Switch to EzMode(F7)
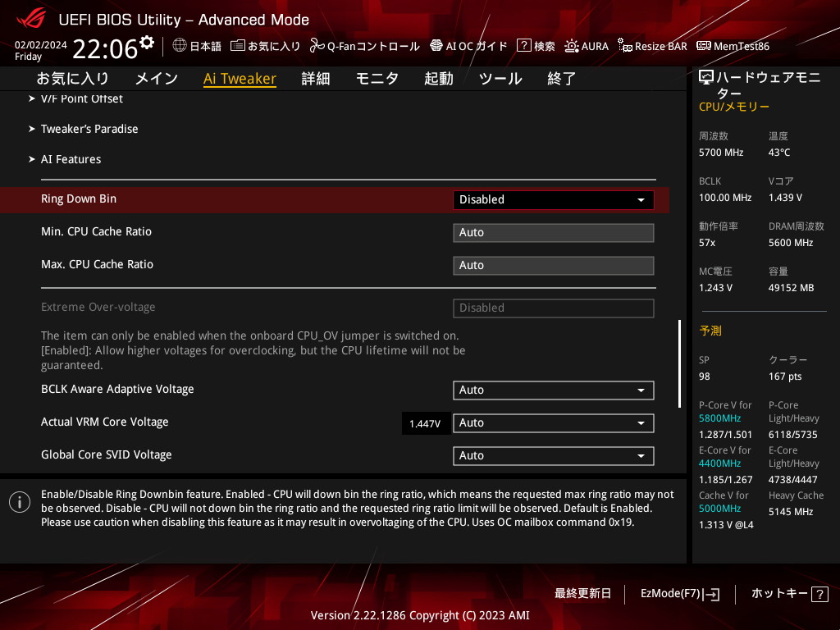This screenshot has height=630, width=840. [680, 594]
